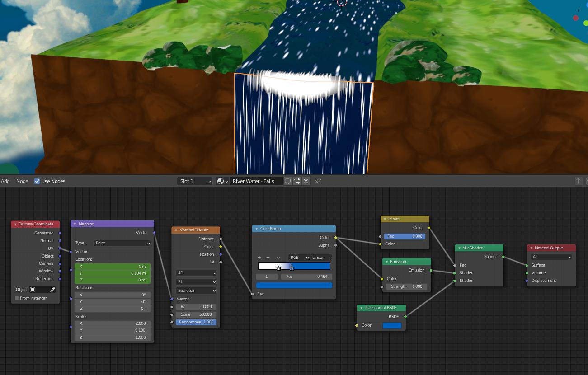Remove color stop with ColorRamp minus
588x375 pixels.
coord(268,258)
